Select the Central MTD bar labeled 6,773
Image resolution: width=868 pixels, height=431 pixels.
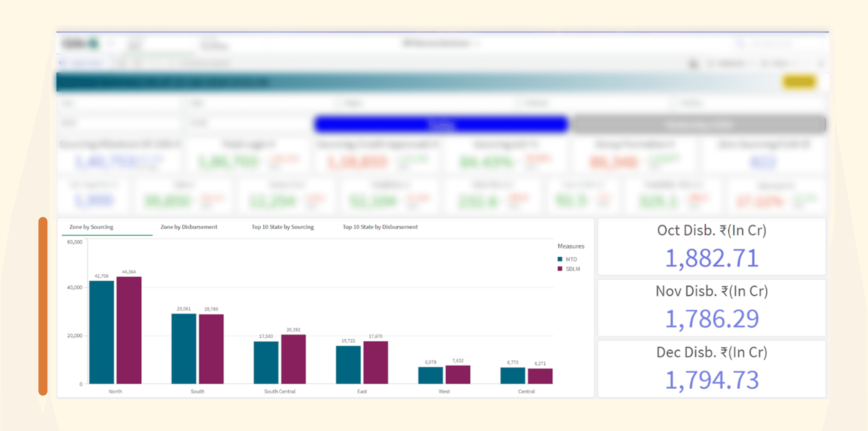point(513,375)
